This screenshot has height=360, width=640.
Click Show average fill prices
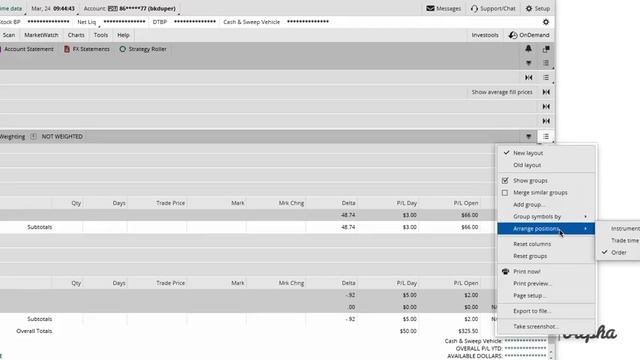(502, 92)
